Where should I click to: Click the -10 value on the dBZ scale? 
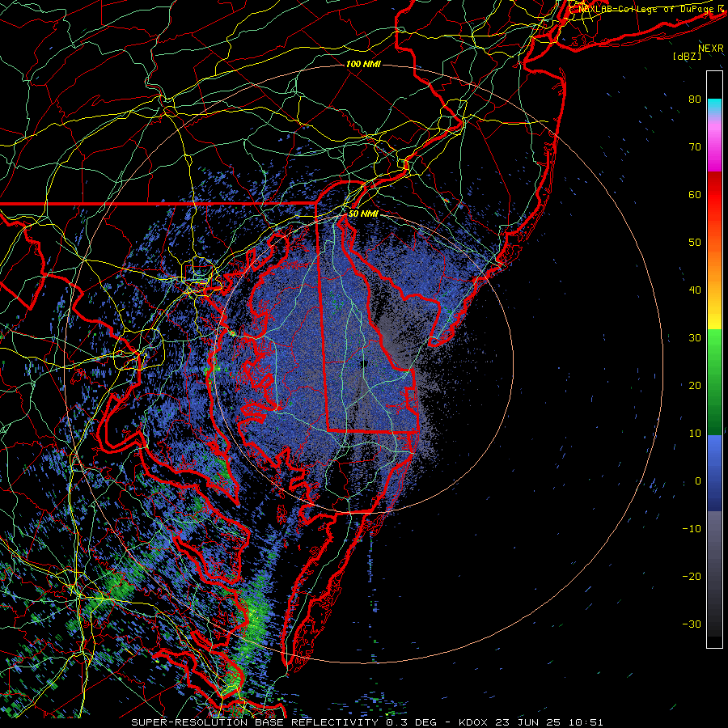692,529
